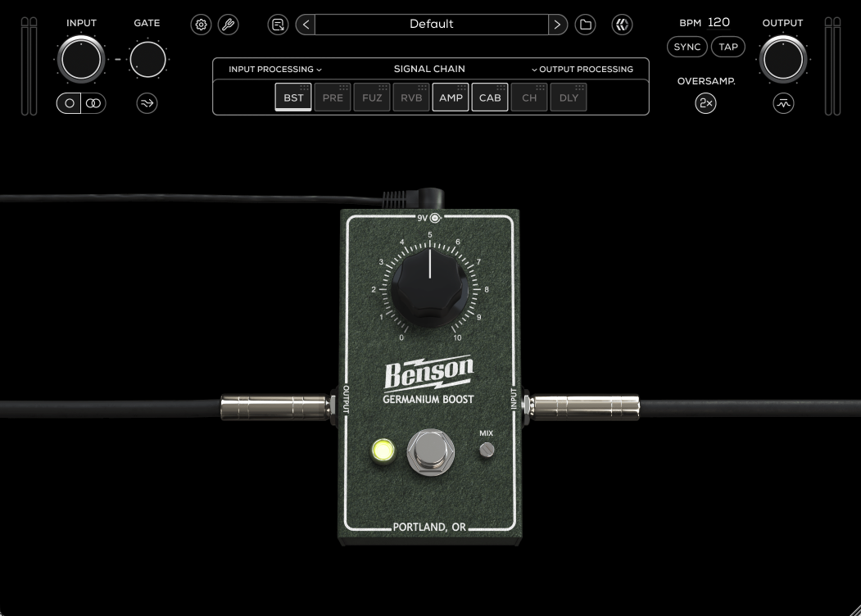Select the AMP module in signal chain
Screen dimensions: 861x616
tap(451, 97)
